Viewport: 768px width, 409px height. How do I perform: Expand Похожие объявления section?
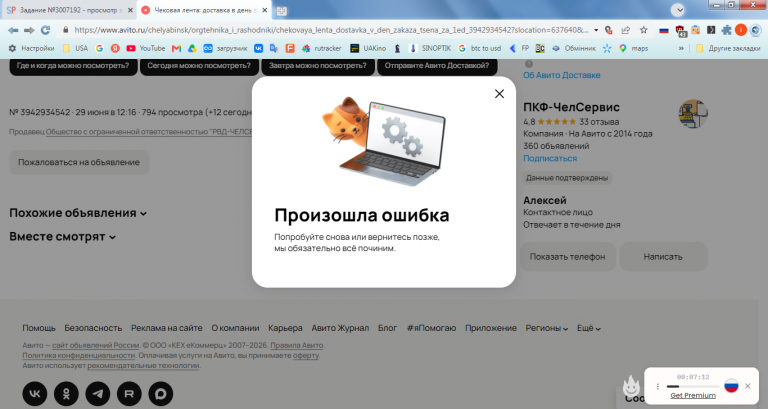[x=78, y=213]
